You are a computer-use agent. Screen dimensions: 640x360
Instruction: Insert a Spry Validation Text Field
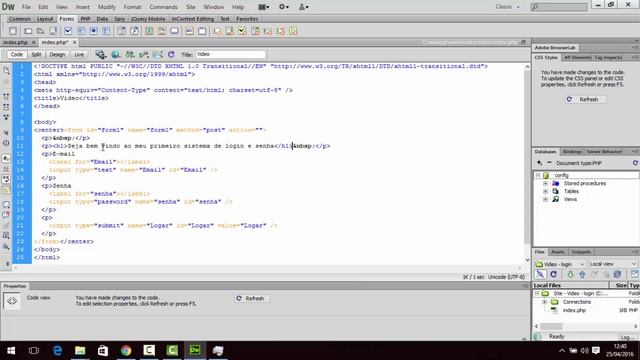[x=217, y=31]
